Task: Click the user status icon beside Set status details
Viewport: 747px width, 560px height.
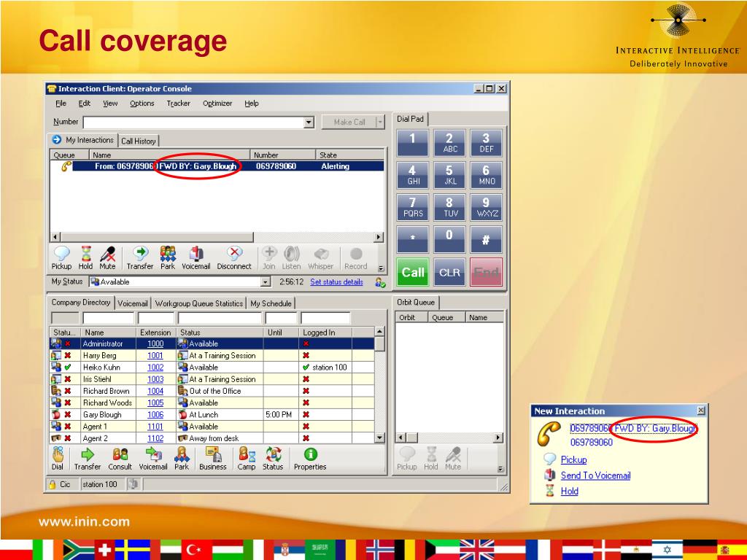Action: point(380,282)
